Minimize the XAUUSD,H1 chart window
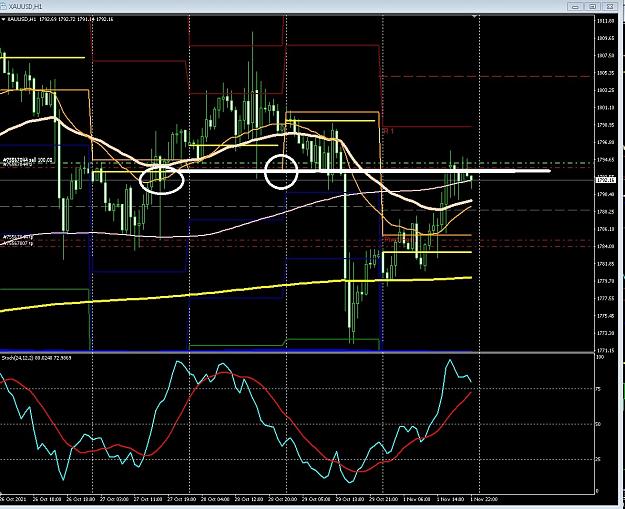The width and height of the screenshot is (625, 509). pyautogui.click(x=575, y=7)
